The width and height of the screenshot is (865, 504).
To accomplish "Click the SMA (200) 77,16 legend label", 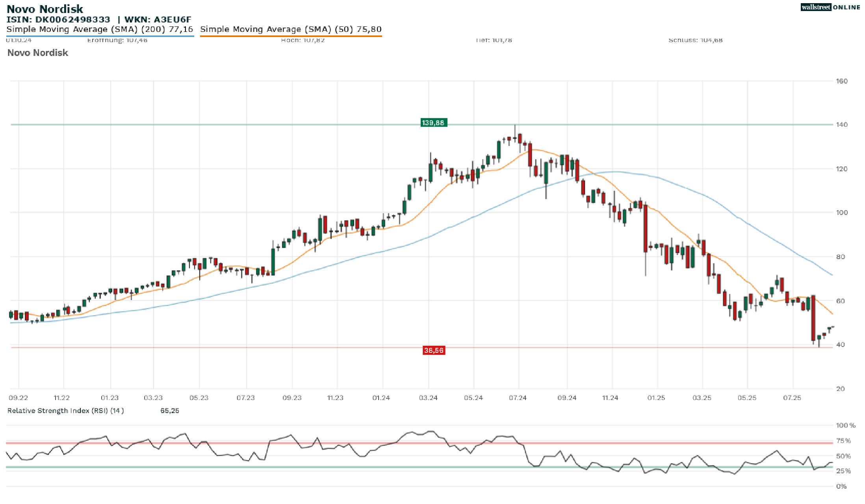I will (100, 29).
